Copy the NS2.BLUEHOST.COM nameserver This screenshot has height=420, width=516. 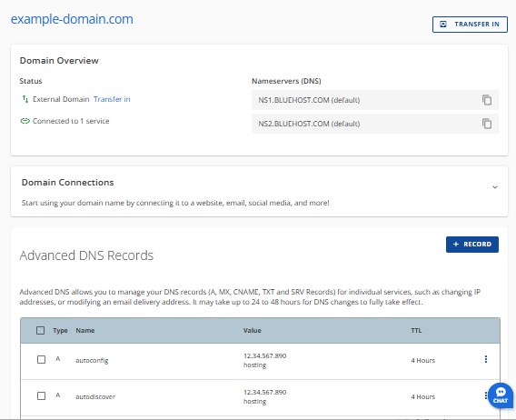pos(487,124)
